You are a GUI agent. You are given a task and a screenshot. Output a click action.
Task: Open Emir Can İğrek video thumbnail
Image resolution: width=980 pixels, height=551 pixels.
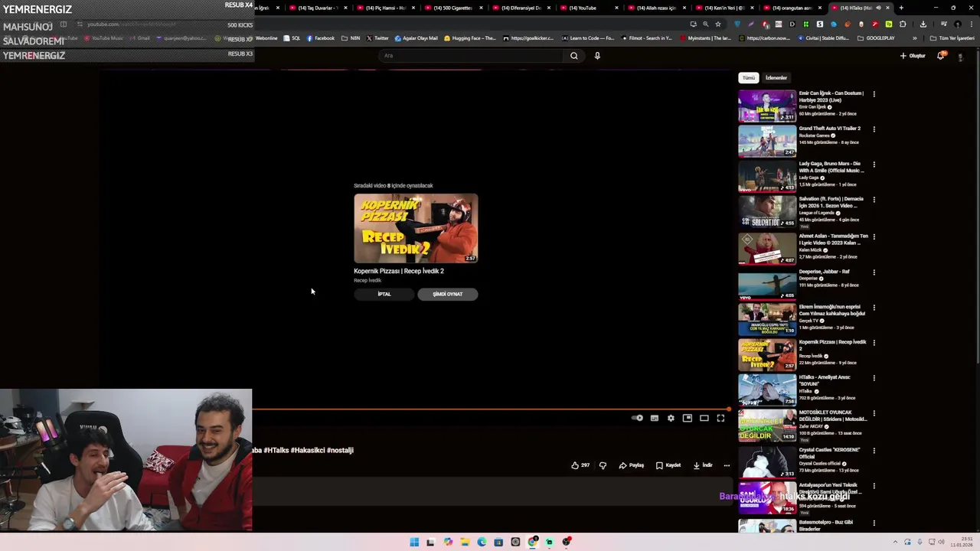pyautogui.click(x=767, y=106)
